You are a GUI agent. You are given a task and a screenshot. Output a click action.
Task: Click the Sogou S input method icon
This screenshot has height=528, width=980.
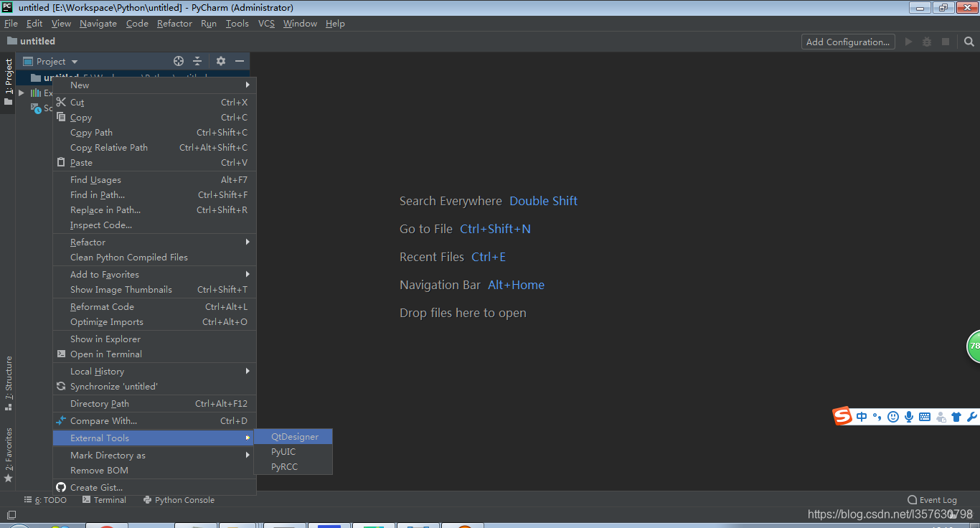[x=842, y=416]
